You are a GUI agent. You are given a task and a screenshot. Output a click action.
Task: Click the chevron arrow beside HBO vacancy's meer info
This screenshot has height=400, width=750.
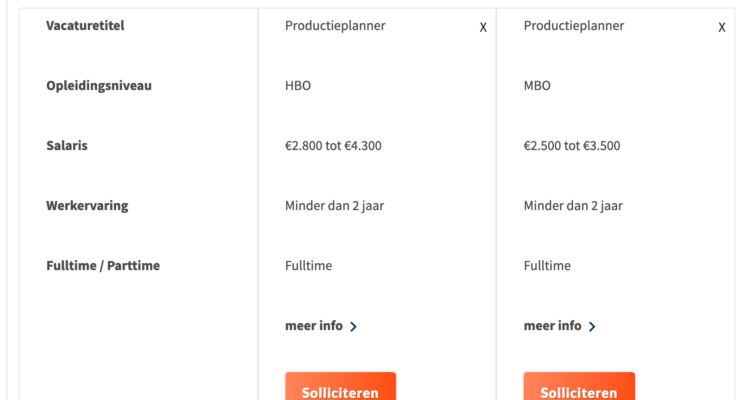354,326
